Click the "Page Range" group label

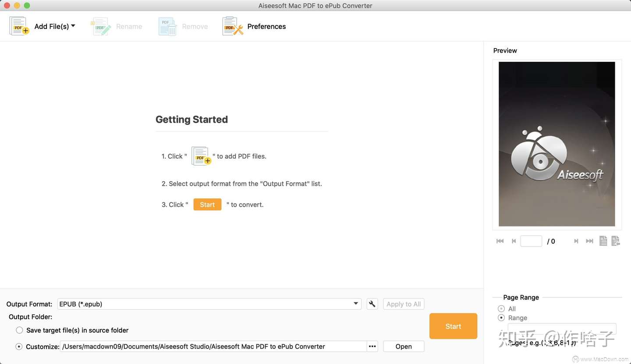(521, 297)
